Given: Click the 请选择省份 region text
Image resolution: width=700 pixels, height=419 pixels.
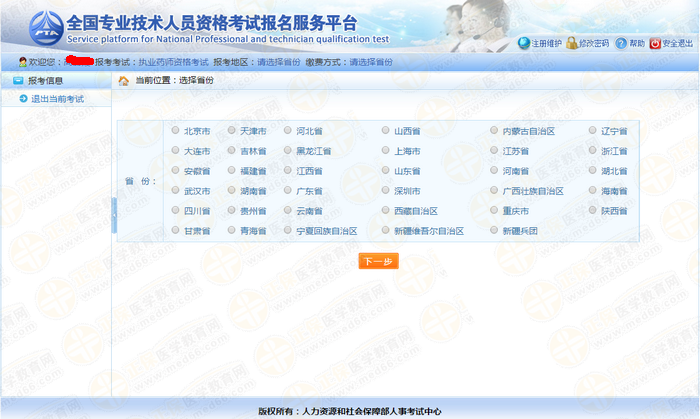Looking at the screenshot, I should (278, 62).
